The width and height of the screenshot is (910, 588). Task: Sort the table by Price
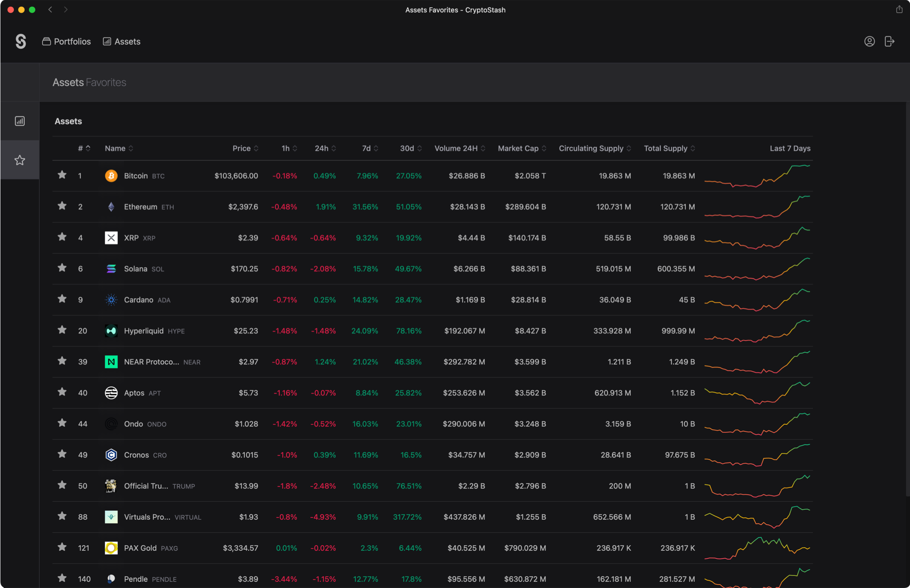(245, 148)
